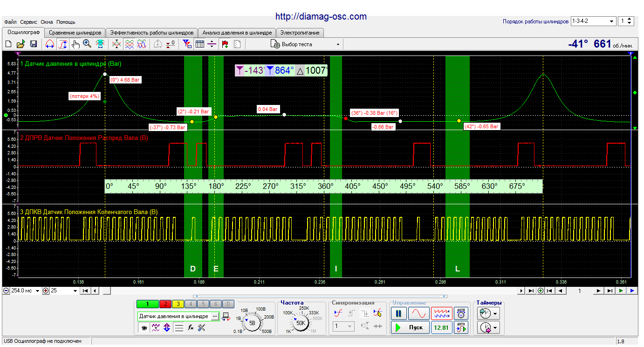The width and height of the screenshot is (644, 347).
Task: Click the sync cursor pointer icon
Action: pyautogui.click(x=378, y=313)
